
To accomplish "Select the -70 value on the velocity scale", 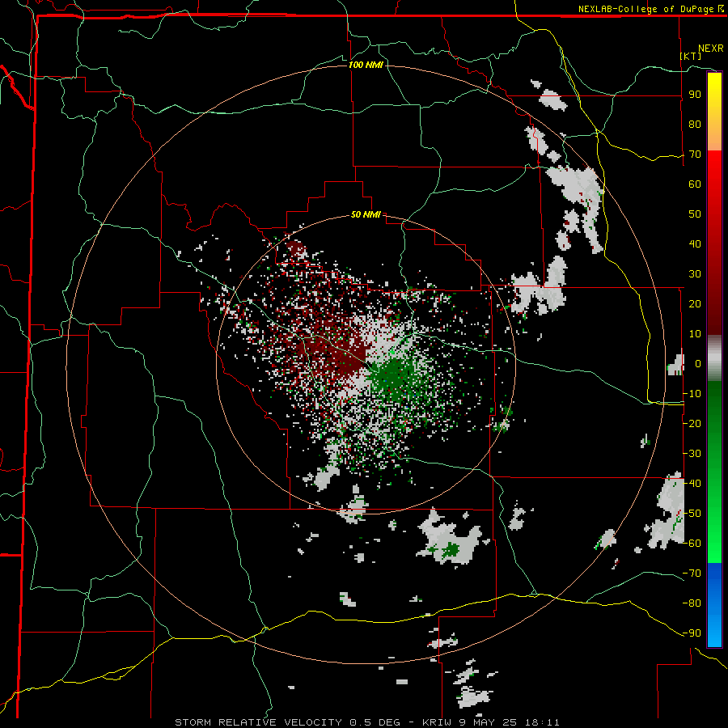I will 692,574.
